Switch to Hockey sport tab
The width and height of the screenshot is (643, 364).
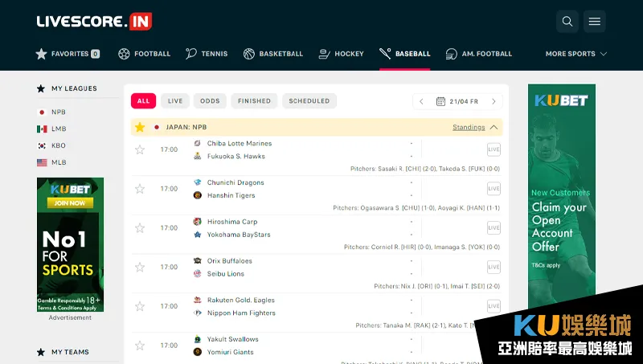click(x=341, y=54)
